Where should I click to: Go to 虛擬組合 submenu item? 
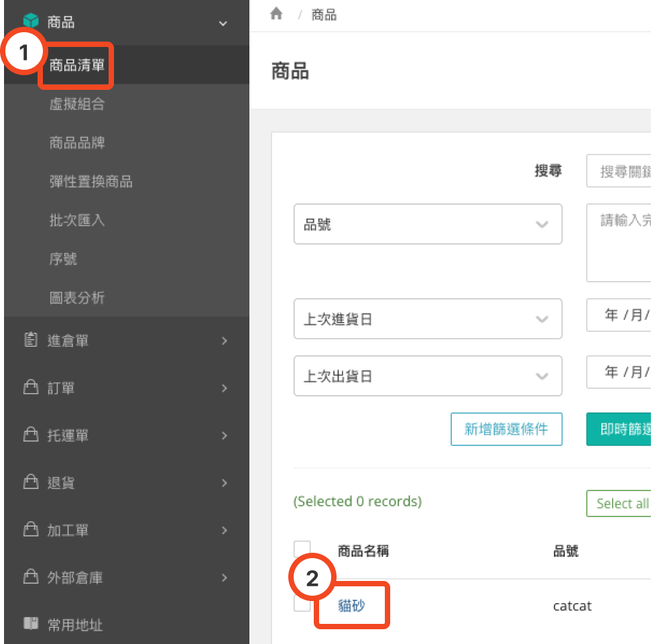(76, 104)
